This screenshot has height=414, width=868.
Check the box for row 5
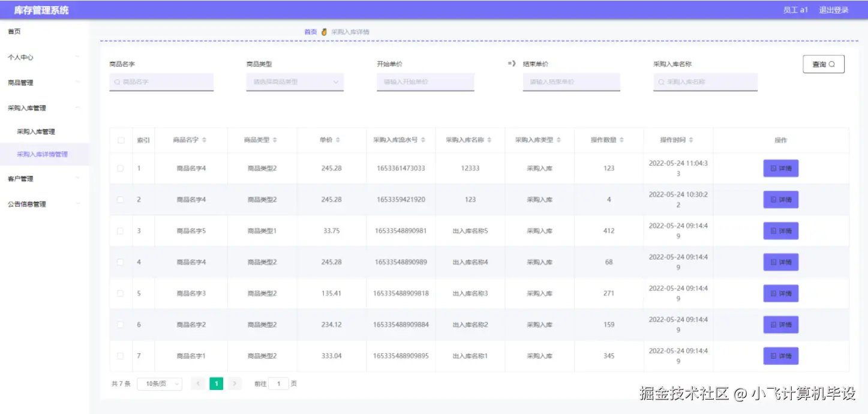121,293
